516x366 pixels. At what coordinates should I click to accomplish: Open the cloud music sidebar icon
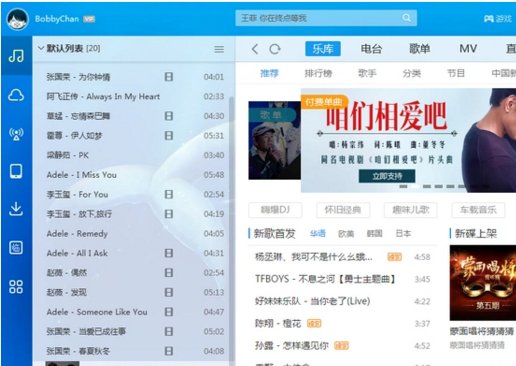point(16,95)
